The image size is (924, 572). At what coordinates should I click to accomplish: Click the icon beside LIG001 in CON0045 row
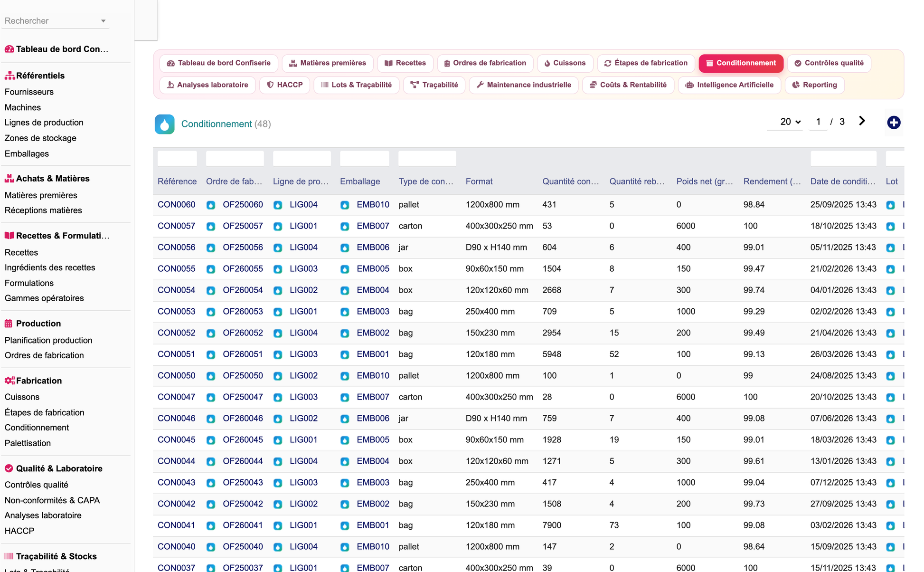point(278,440)
